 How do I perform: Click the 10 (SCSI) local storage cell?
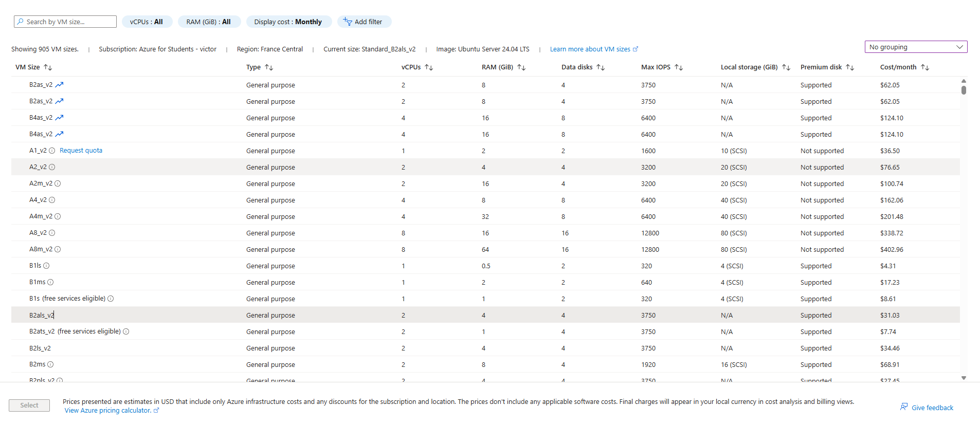(x=734, y=151)
